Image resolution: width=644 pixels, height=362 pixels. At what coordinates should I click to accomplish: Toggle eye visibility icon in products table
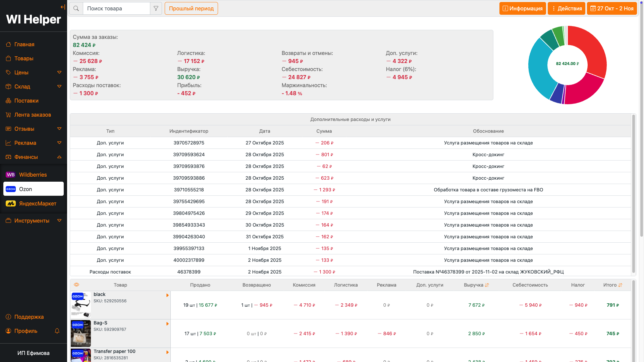click(76, 285)
